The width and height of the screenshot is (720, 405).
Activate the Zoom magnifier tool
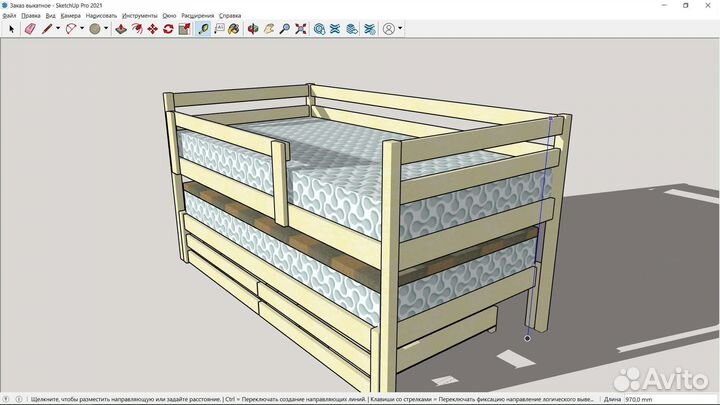[x=285, y=29]
